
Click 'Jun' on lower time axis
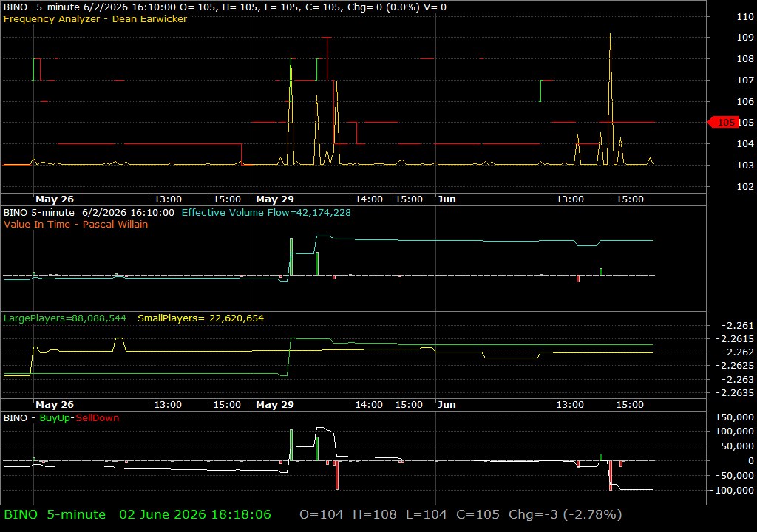[x=447, y=405]
